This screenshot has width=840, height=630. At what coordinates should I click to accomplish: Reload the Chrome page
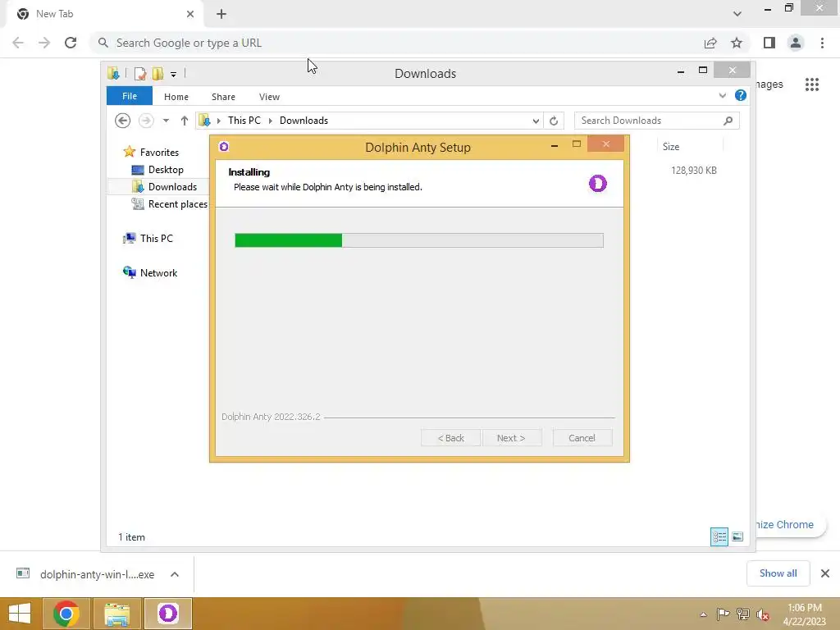(x=71, y=43)
